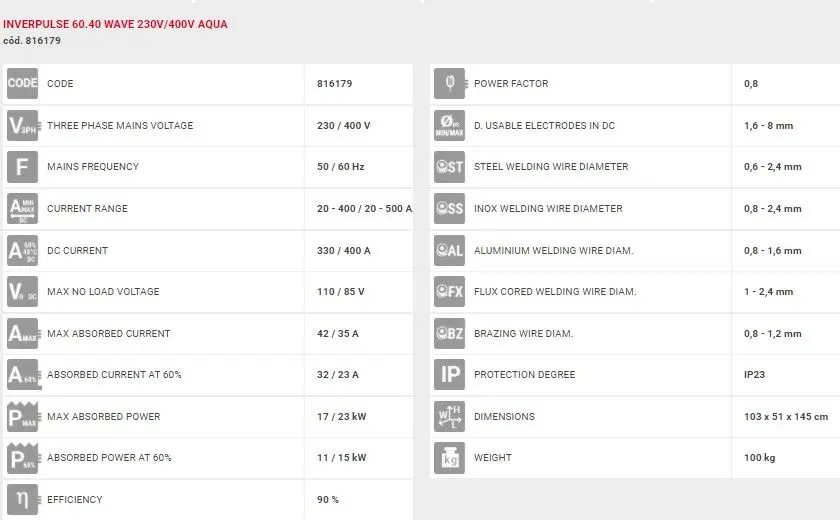Click the dimensions icon
This screenshot has height=520, width=840.
[x=449, y=417]
